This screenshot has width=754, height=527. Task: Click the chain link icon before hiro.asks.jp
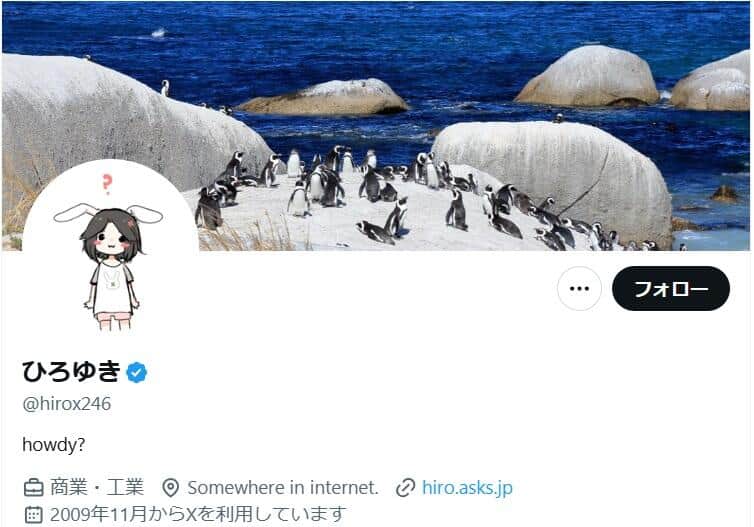click(405, 488)
